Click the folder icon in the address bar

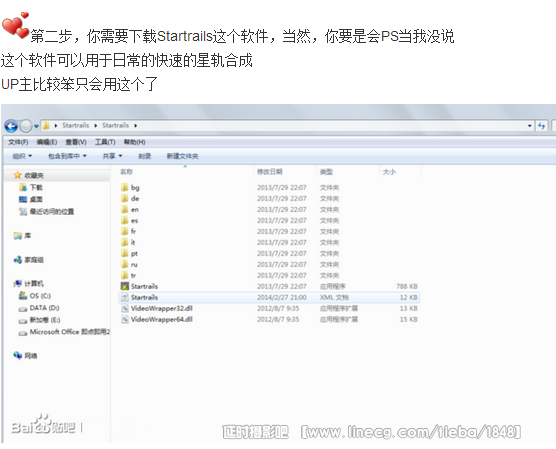(x=46, y=126)
